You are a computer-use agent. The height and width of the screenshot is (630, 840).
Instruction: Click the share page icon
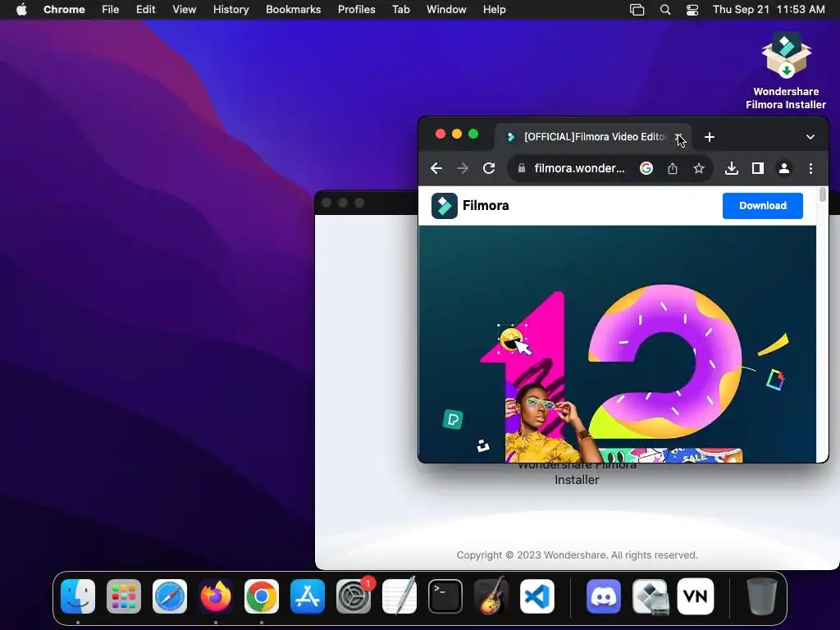click(673, 168)
